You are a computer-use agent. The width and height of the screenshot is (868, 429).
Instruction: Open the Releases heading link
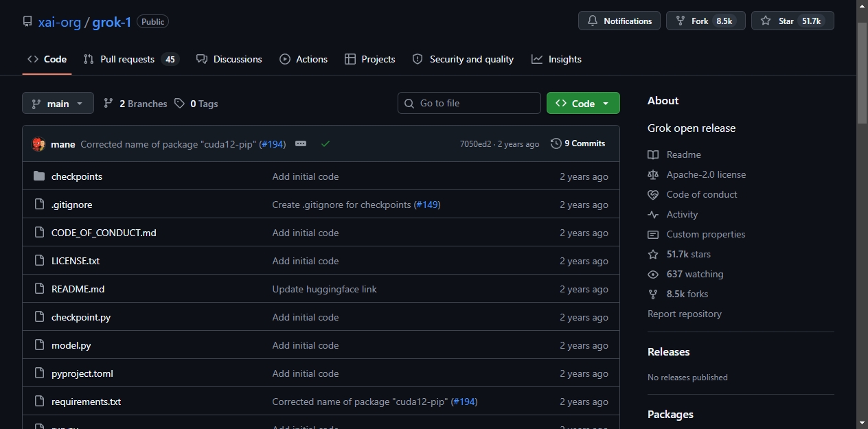(x=669, y=351)
